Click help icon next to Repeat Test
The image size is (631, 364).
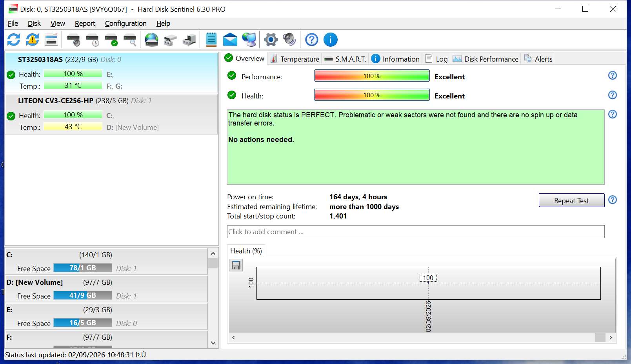pyautogui.click(x=612, y=200)
